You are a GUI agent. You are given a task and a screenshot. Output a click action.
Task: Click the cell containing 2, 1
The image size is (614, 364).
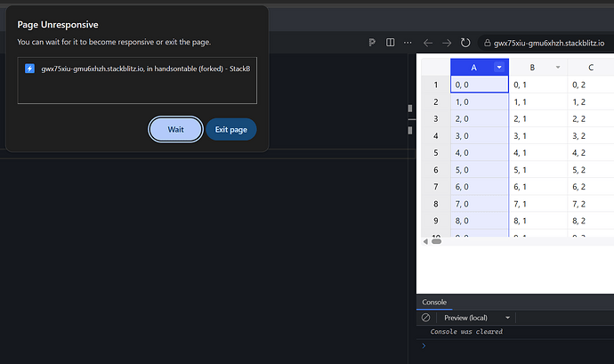[538, 118]
